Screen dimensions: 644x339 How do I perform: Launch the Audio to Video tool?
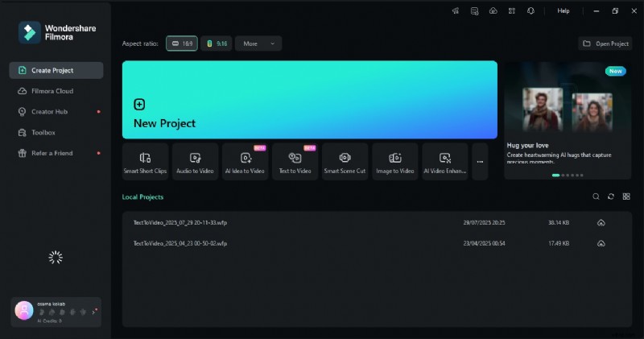click(x=196, y=162)
